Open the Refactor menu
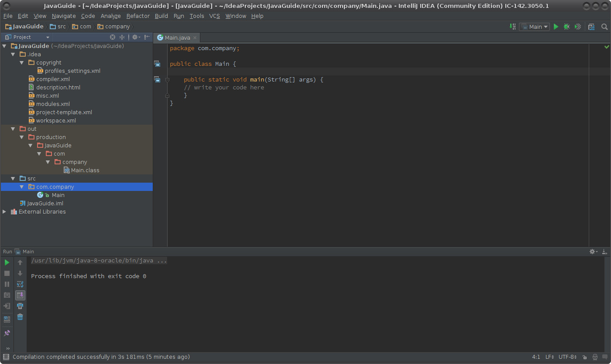The height and width of the screenshot is (364, 611). 138,16
